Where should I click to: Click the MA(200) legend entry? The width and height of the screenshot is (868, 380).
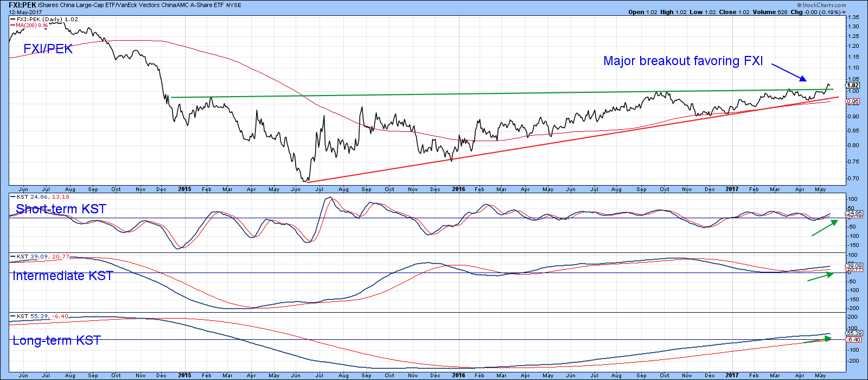31,26
